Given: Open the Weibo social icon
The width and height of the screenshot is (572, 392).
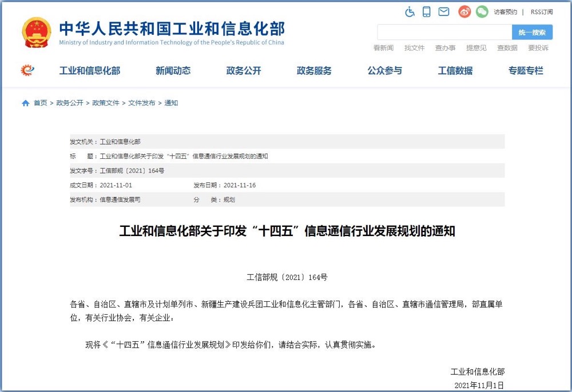Looking at the screenshot, I should (464, 11).
